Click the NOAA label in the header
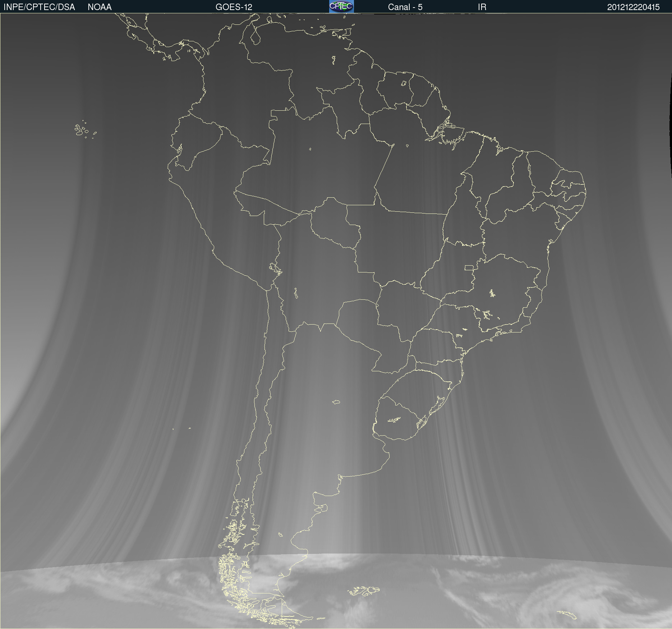Image resolution: width=672 pixels, height=629 pixels. pos(100,7)
